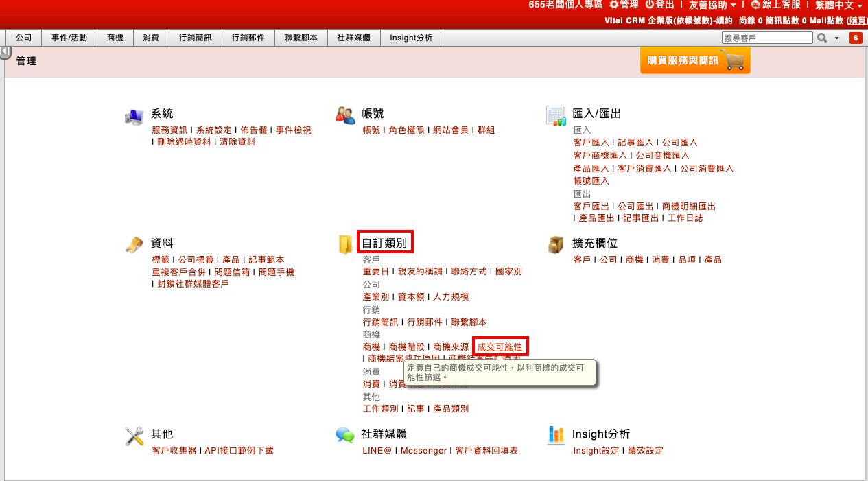Click the 購買服務與簡訊 button

click(x=695, y=60)
